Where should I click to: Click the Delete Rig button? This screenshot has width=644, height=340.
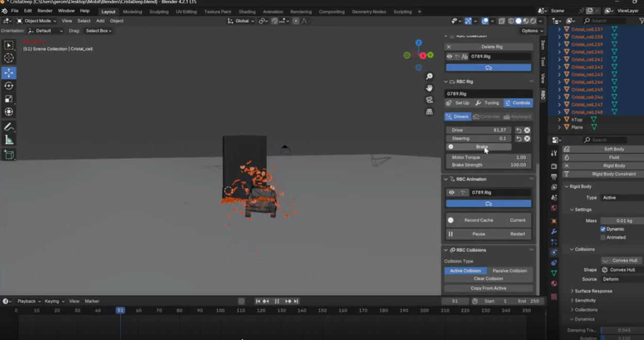[x=491, y=47]
